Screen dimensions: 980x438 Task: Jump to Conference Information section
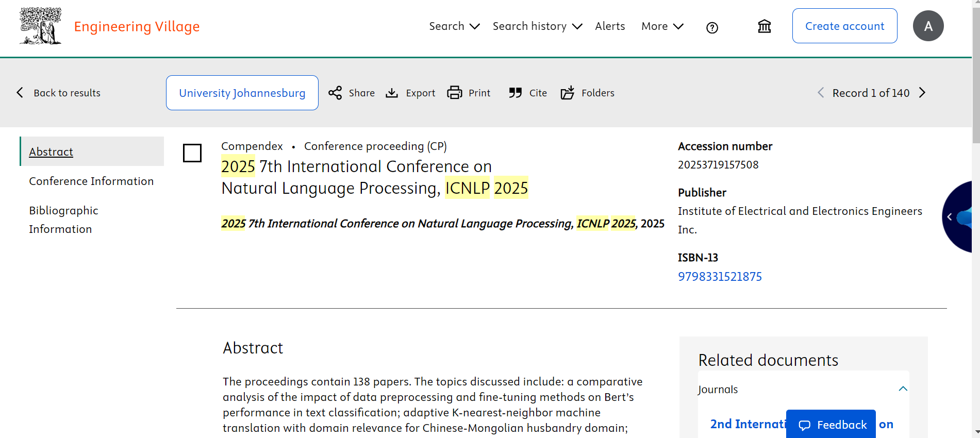pos(91,181)
